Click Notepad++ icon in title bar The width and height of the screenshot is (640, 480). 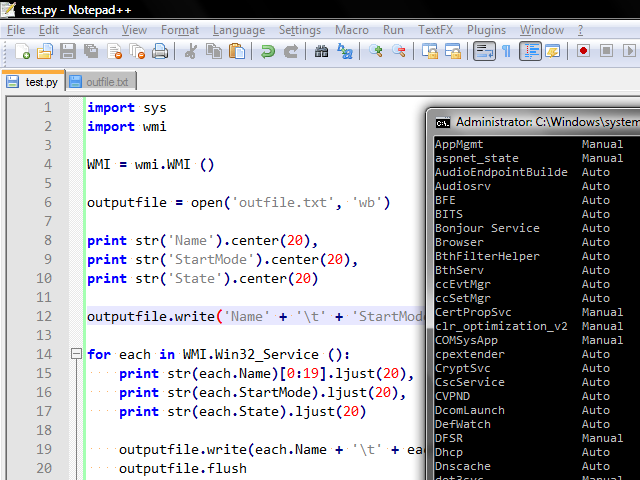coord(8,9)
